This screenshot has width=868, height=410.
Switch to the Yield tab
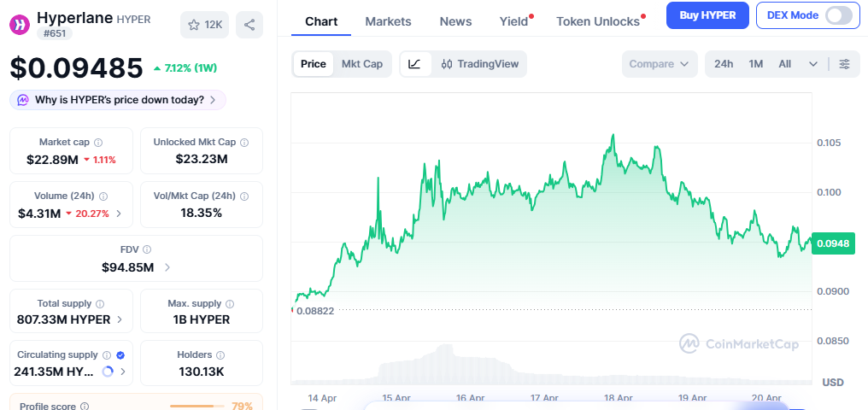point(513,21)
